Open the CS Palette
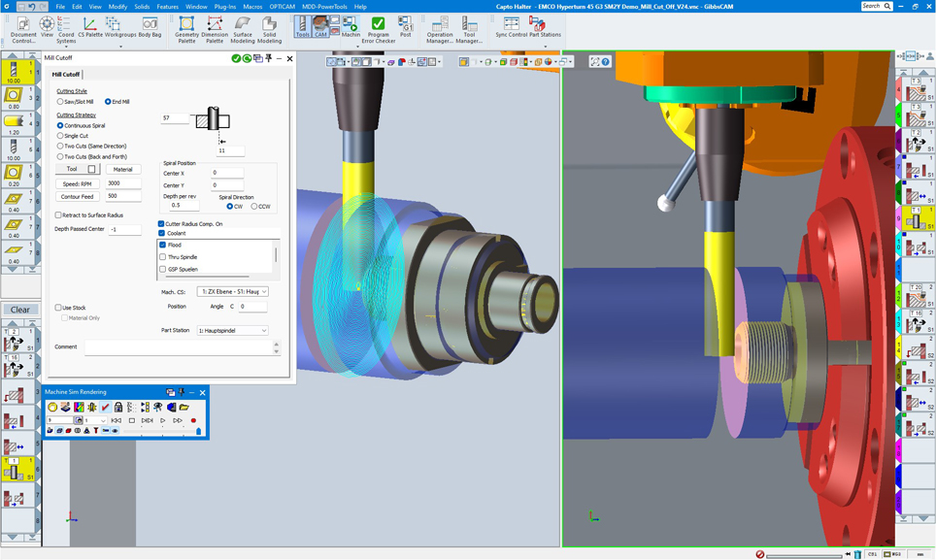Viewport: 936px width, 560px height. tap(89, 27)
